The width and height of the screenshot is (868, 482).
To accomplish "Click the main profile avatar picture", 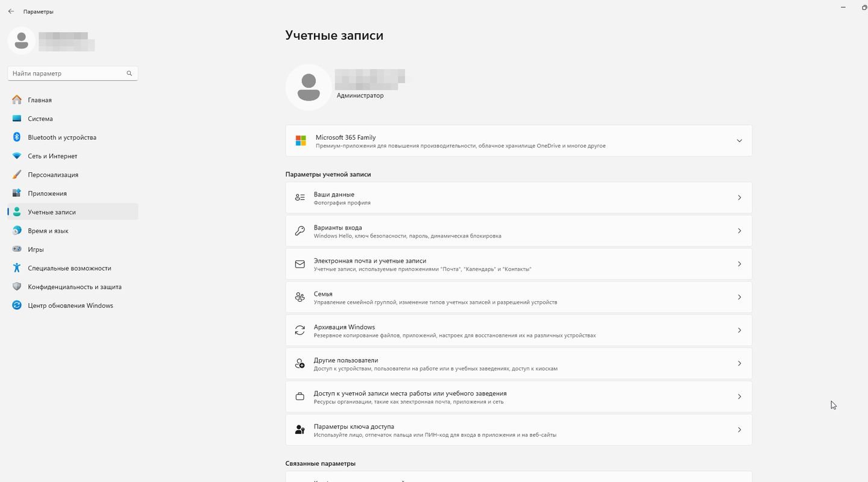I will point(309,87).
